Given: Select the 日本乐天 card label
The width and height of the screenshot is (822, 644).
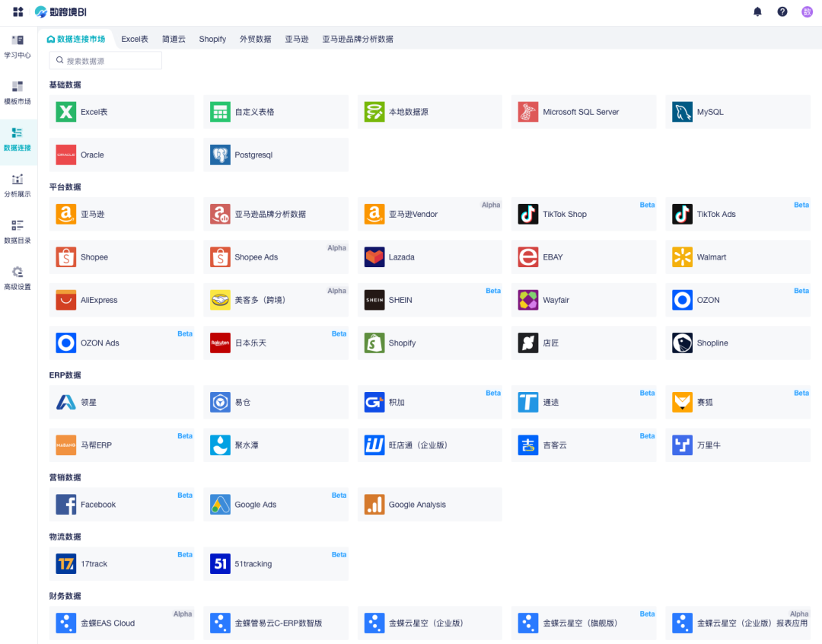Looking at the screenshot, I should pyautogui.click(x=250, y=343).
